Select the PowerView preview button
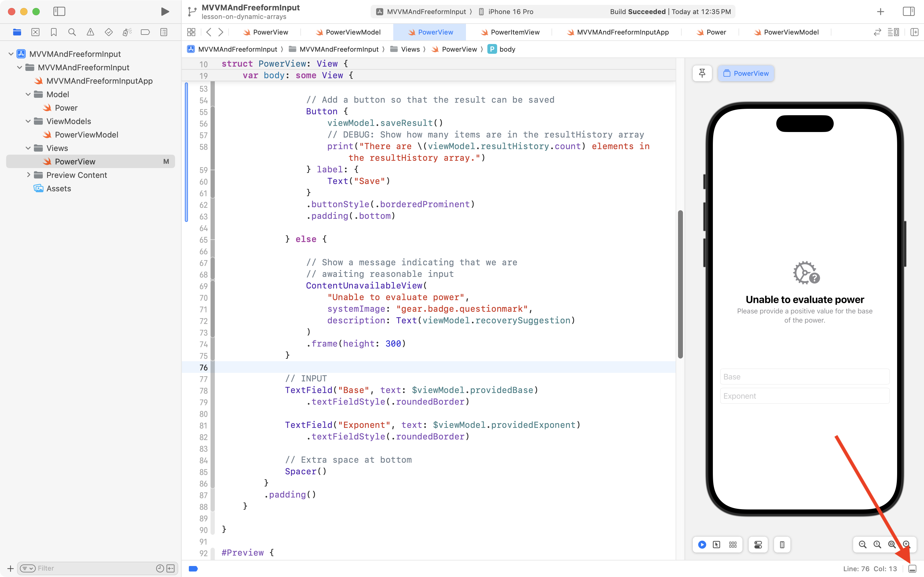The height and width of the screenshot is (577, 924). (x=746, y=73)
